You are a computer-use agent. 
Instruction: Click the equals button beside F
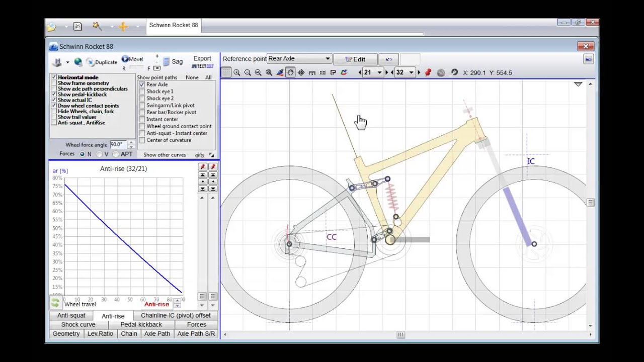(157, 68)
